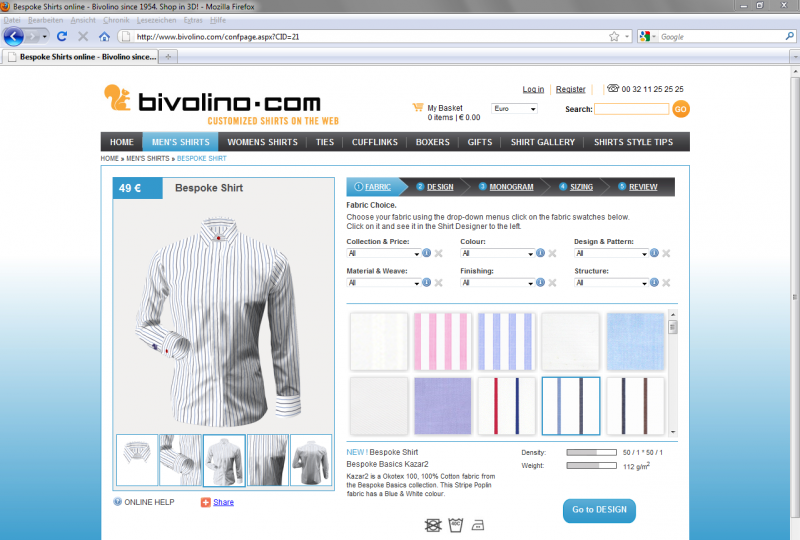Click MEN'S SHIRTS in the breadcrumb
The width and height of the screenshot is (800, 540).
tap(147, 159)
